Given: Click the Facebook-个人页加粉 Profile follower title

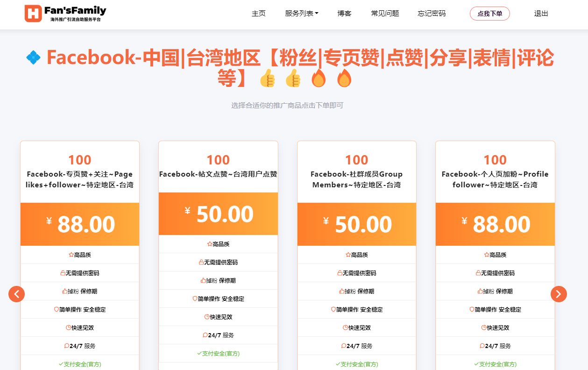Looking at the screenshot, I should pyautogui.click(x=495, y=179).
